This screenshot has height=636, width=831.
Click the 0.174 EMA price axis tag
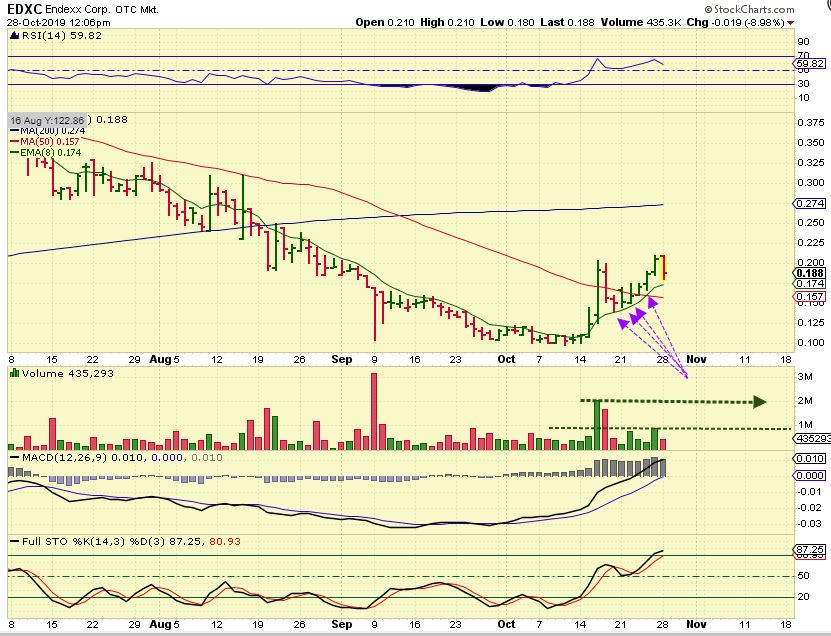tap(810, 284)
